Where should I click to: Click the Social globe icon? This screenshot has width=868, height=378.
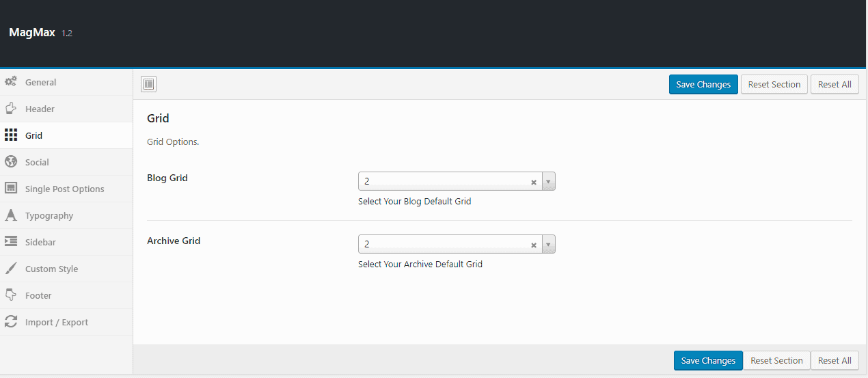click(11, 162)
